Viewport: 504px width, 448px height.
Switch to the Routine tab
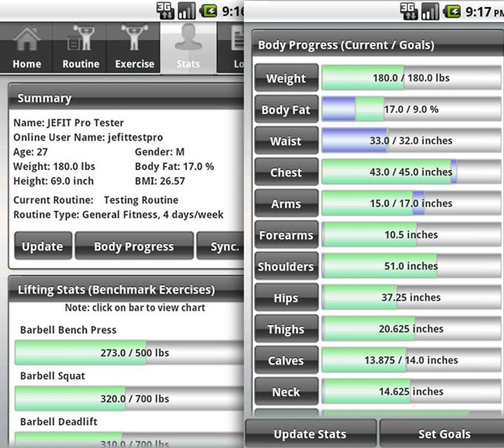click(80, 48)
